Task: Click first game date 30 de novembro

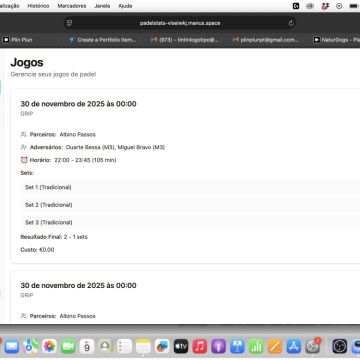Action: pyautogui.click(x=78, y=104)
